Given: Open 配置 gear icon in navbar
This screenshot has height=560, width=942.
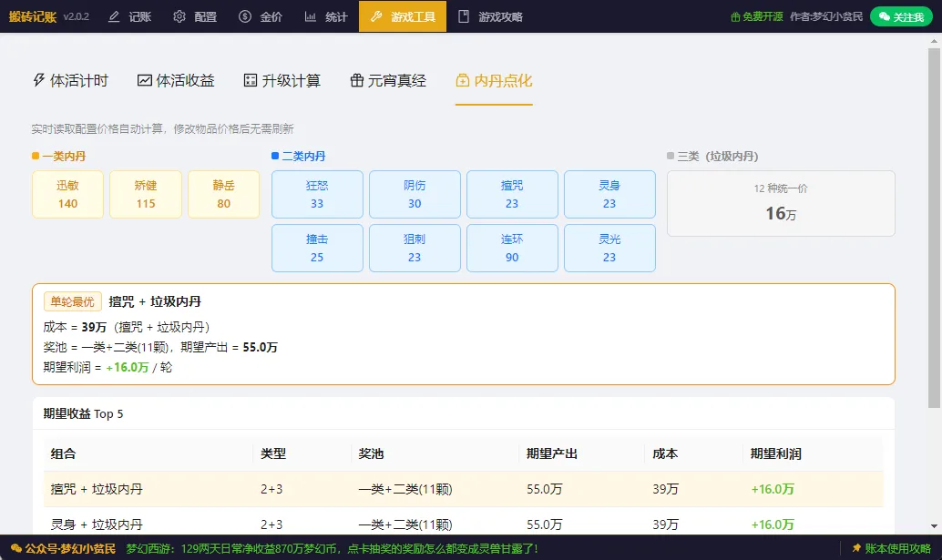Looking at the screenshot, I should point(179,16).
